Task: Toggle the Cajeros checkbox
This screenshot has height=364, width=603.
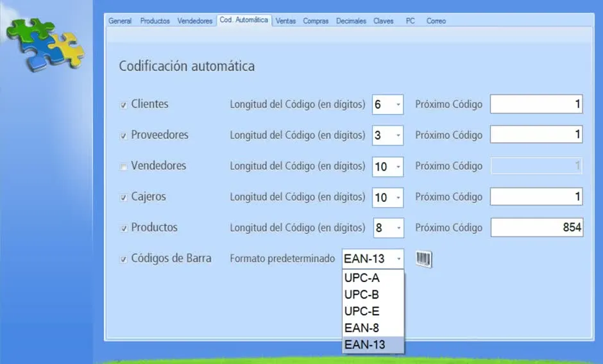Action: 123,197
